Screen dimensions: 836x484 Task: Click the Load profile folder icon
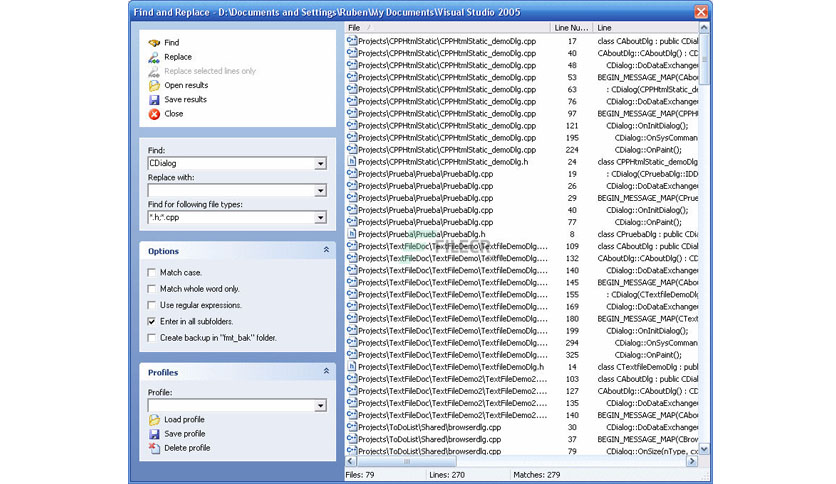154,420
